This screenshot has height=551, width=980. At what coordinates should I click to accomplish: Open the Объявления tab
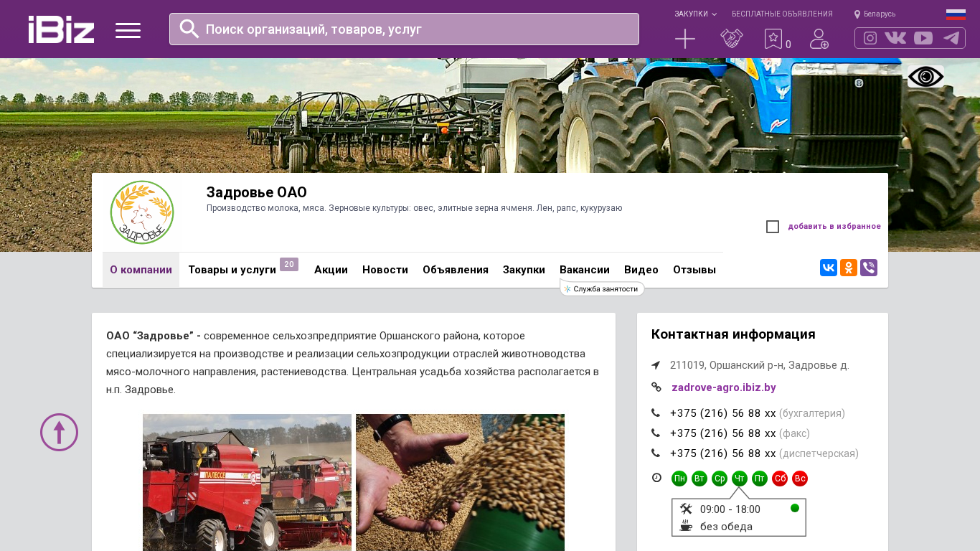[456, 270]
